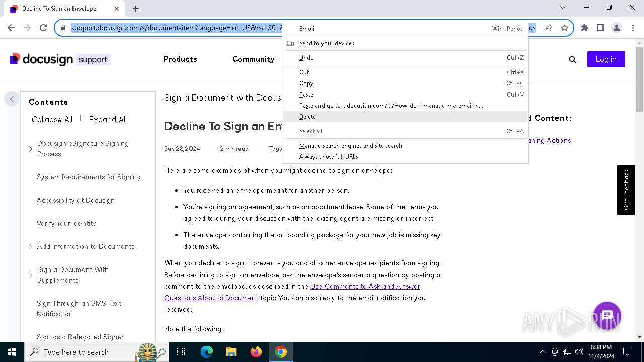This screenshot has height=362, width=644.
Task: Select Undo in the context menu
Action: pos(405,58)
